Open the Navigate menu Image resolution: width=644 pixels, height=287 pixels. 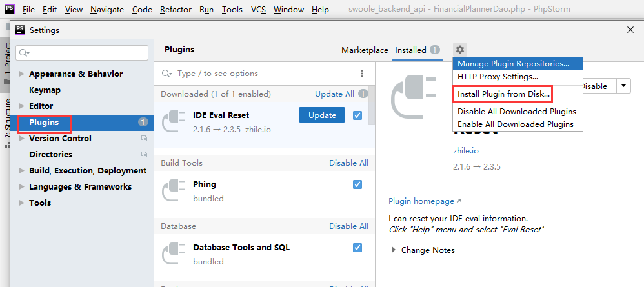[108, 10]
